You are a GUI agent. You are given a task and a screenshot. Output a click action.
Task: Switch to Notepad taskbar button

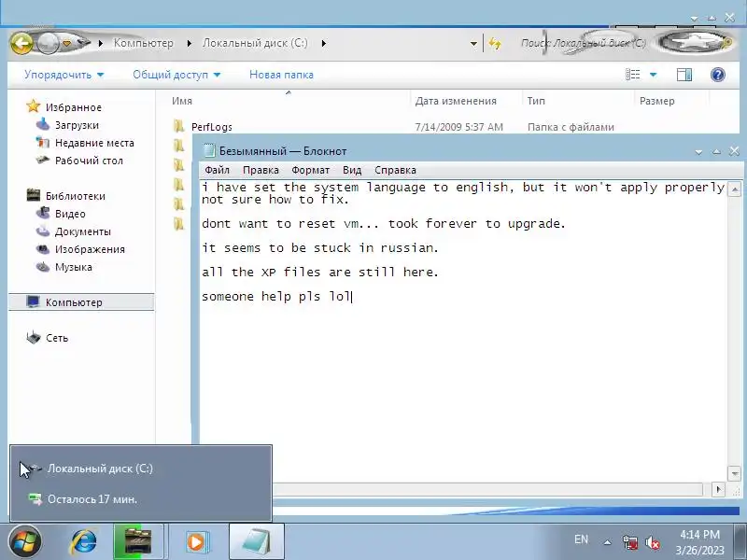click(x=256, y=541)
